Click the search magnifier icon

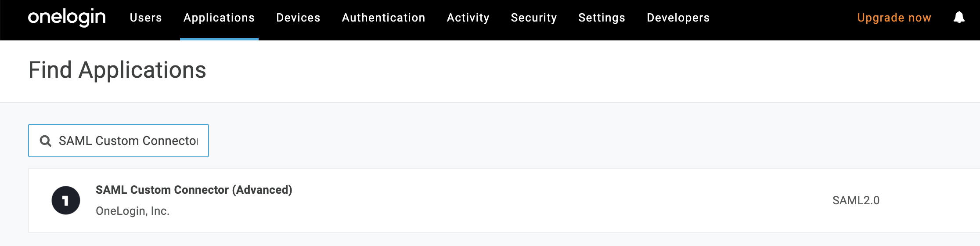tap(45, 141)
